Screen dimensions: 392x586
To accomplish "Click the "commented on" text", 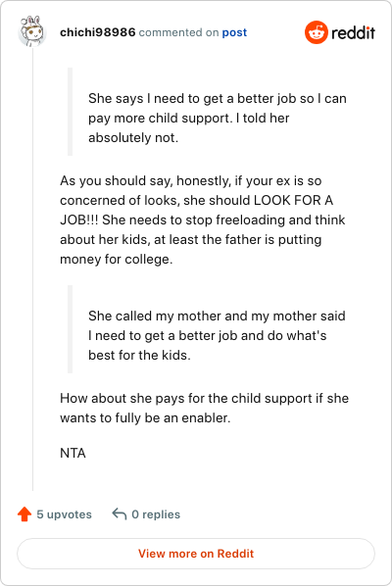I will tap(178, 32).
